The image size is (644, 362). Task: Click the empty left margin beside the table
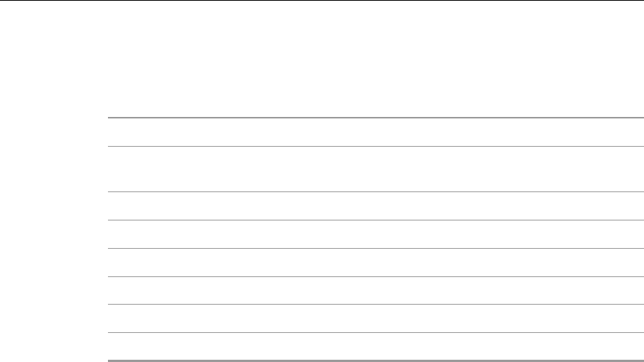click(x=52, y=238)
